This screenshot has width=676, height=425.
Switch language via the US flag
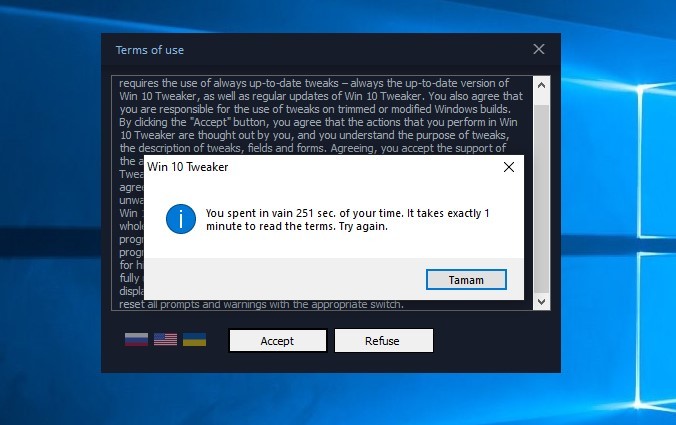(166, 339)
